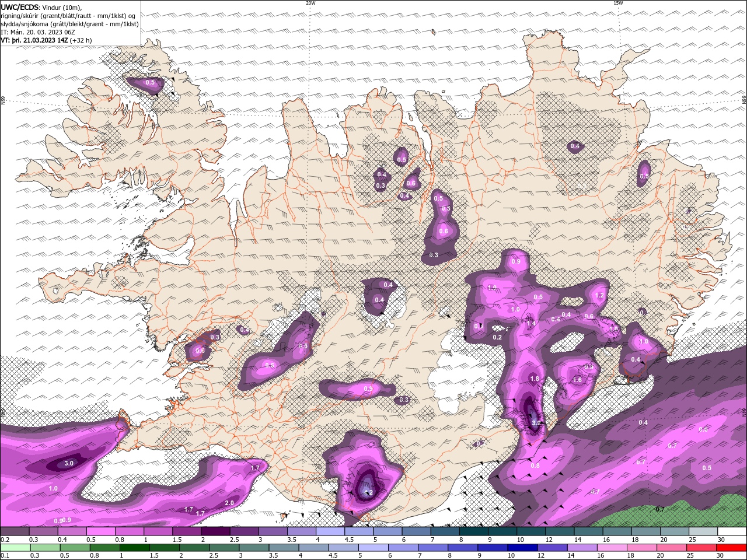Click the 1.2 snowfall value on the map
This screenshot has height=560, width=747.
coord(599,296)
